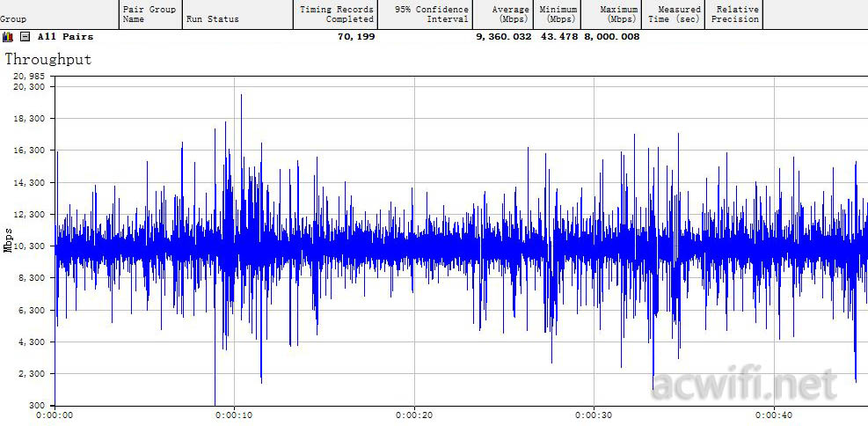This screenshot has width=868, height=426.
Task: Click the Relative Precision column header
Action: click(x=734, y=14)
